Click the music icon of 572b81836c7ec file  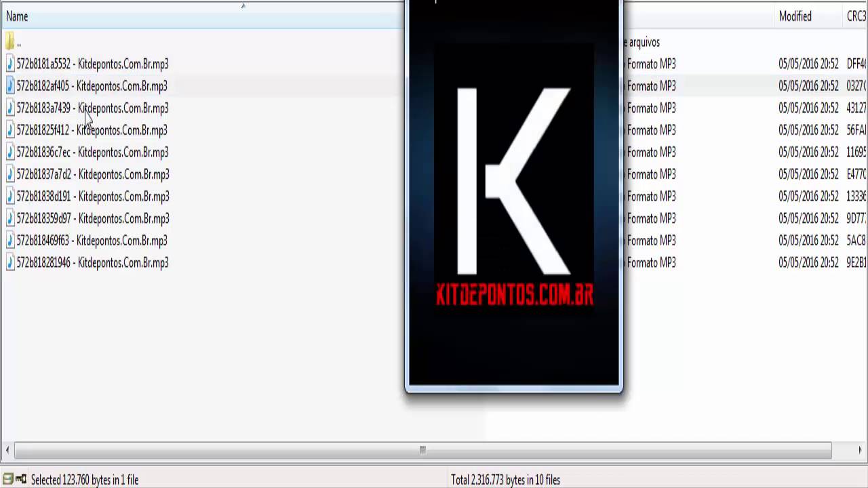[x=10, y=152]
